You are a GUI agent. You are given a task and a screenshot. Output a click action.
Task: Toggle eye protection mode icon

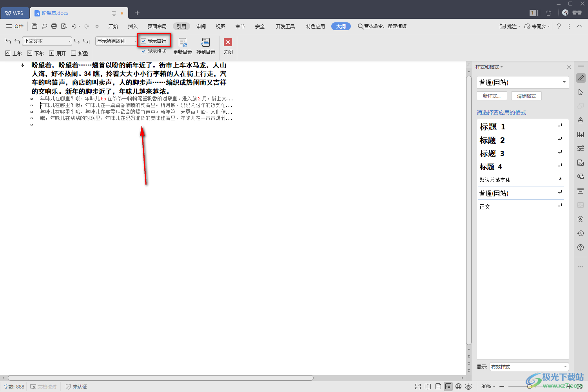click(x=468, y=387)
